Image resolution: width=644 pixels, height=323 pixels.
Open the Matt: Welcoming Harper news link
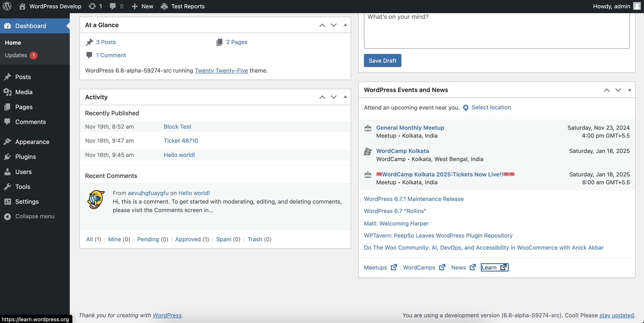(x=396, y=223)
